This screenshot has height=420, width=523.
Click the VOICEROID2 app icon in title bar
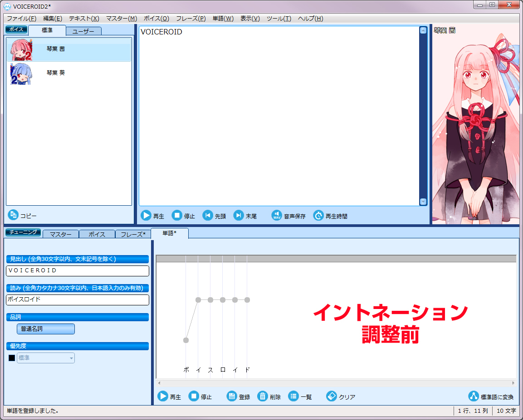[x=7, y=6]
